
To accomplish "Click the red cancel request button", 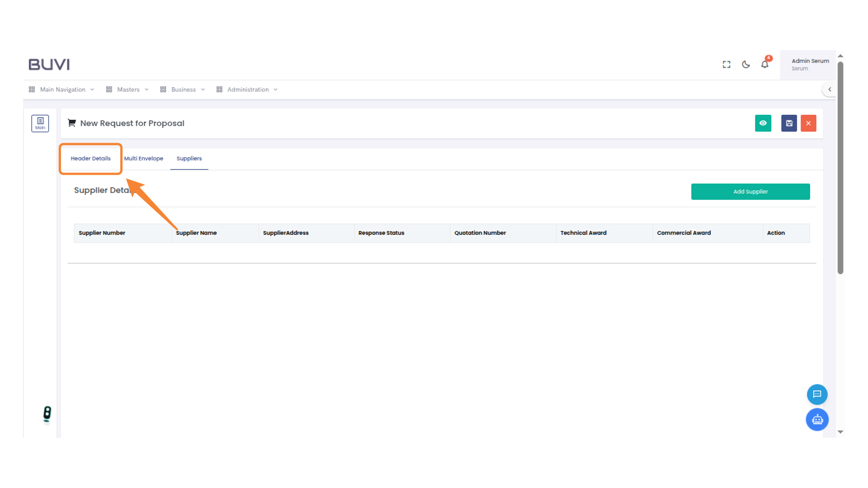I will coord(808,123).
